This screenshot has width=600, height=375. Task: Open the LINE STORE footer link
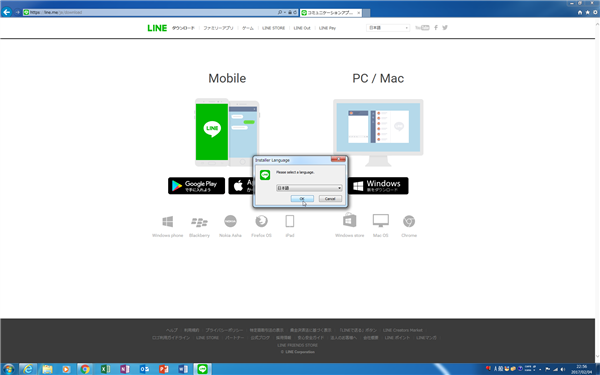tap(207, 338)
